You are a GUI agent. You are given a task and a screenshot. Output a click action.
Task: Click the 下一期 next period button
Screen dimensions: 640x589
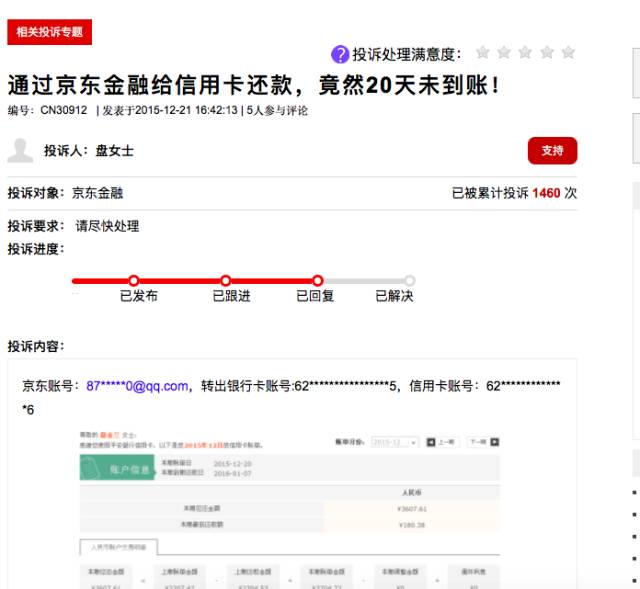point(482,441)
